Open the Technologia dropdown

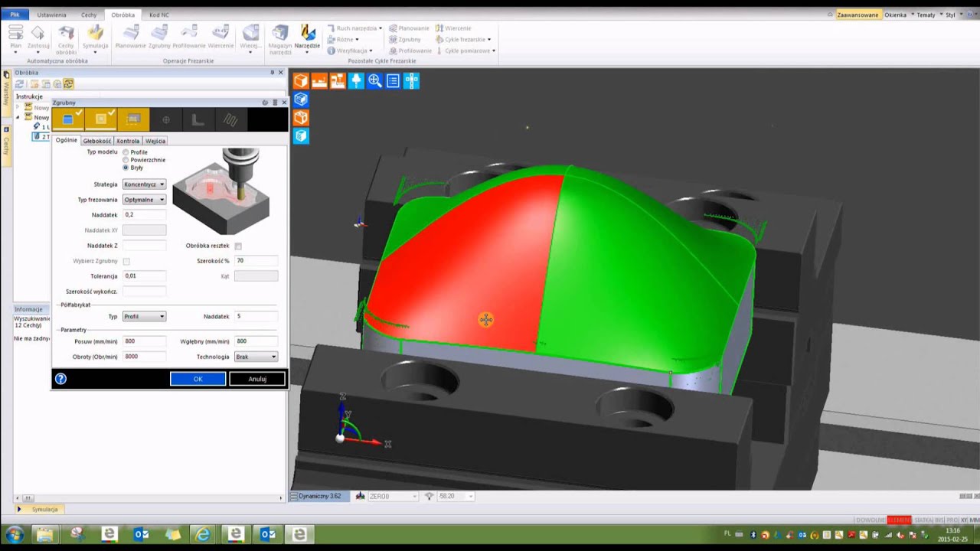coord(256,357)
